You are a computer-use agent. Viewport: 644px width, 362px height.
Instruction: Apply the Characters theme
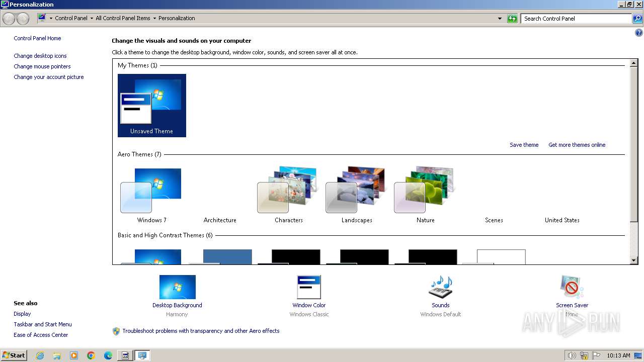tap(288, 196)
